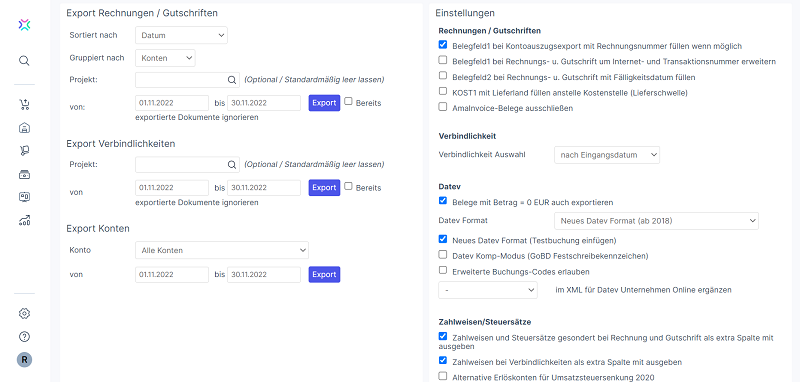Enable Belegfeld2 mit Fälligkeitsdatum füllen

click(443, 76)
